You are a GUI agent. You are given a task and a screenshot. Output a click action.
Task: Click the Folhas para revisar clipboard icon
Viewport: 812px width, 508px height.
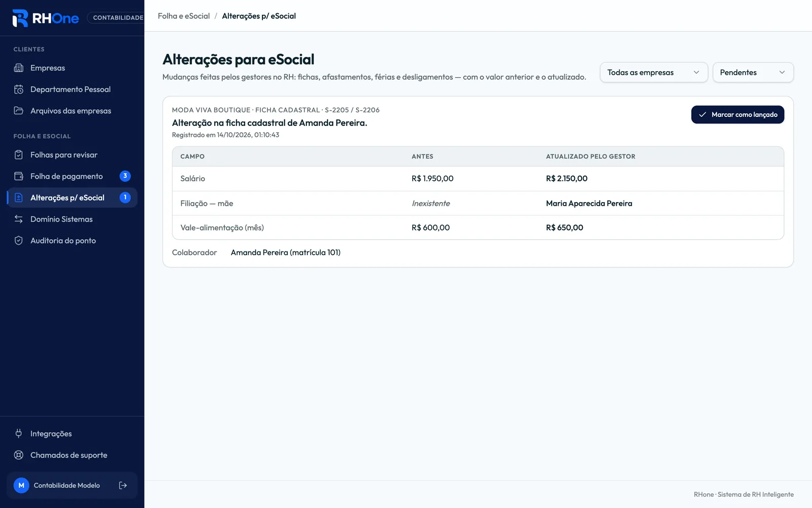(19, 155)
